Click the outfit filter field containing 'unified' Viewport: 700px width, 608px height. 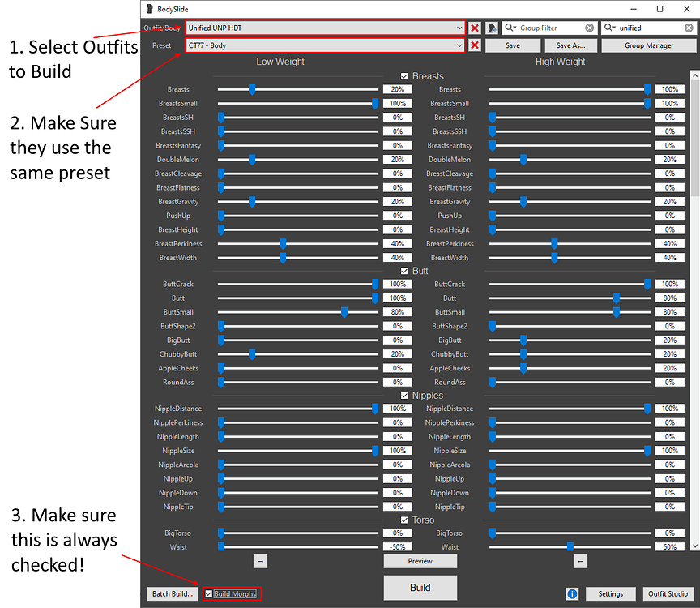coord(649,28)
